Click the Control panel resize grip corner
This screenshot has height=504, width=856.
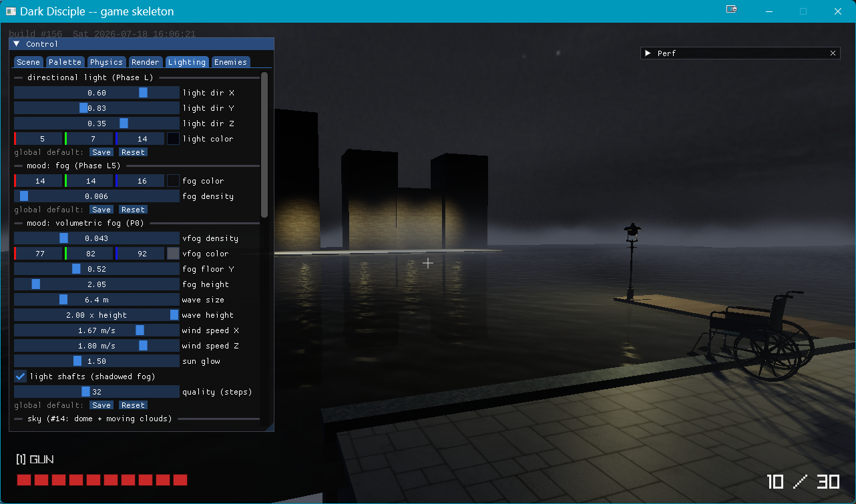point(269,427)
